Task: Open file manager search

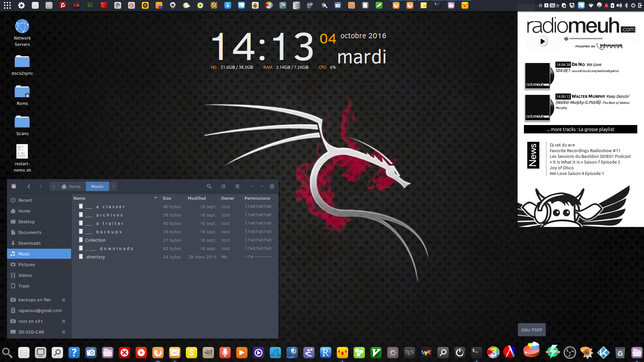Action: (209, 186)
